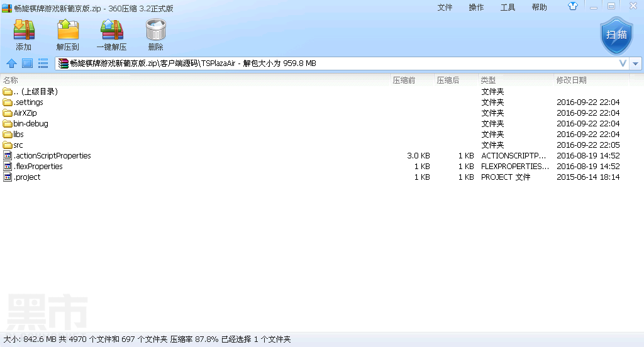Click the libs folder icon

pos(8,135)
